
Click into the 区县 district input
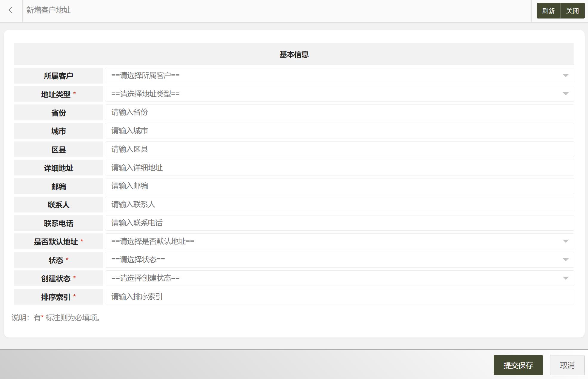(269, 149)
